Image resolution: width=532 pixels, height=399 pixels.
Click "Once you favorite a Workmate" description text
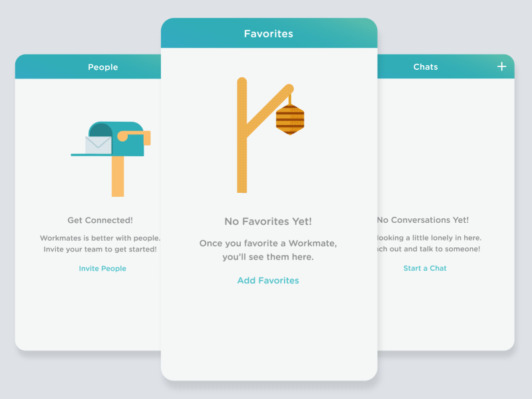pyautogui.click(x=268, y=243)
